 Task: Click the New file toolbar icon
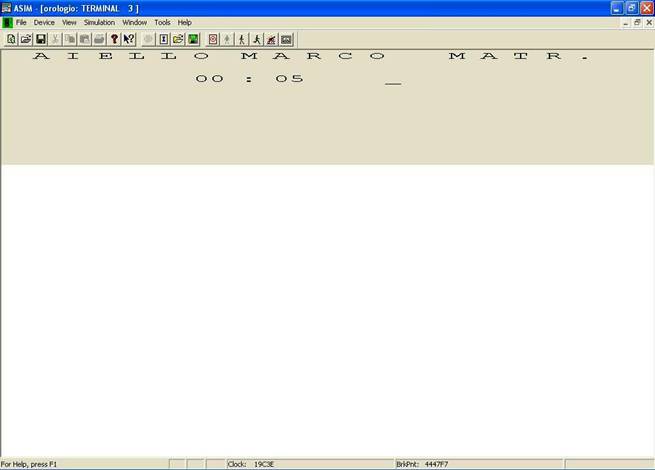pyautogui.click(x=11, y=39)
